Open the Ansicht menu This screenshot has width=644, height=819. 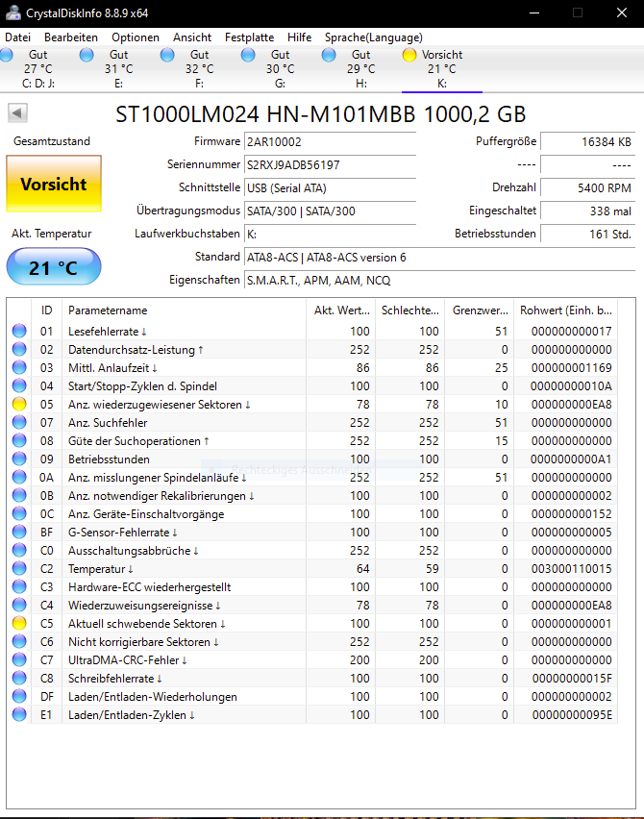coord(192,37)
